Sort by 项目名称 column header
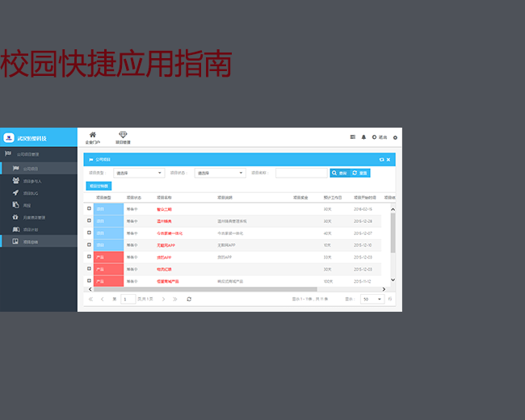 click(164, 198)
